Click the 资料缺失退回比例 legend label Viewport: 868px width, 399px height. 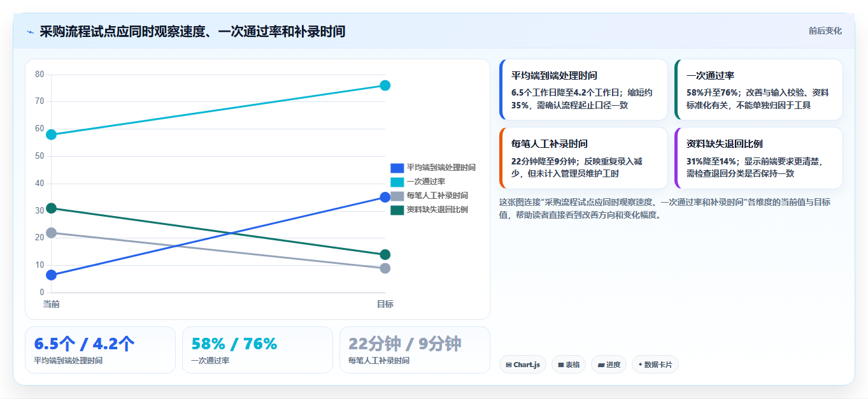point(438,210)
